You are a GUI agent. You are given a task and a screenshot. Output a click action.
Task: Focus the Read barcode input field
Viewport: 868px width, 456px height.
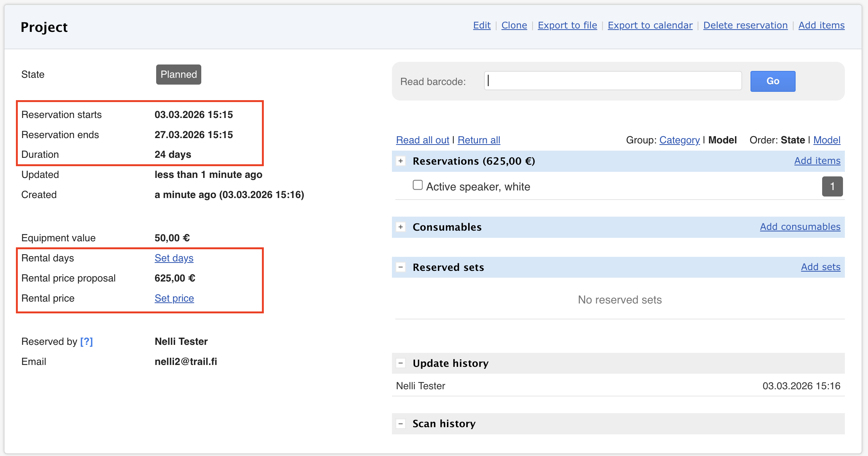click(x=613, y=81)
